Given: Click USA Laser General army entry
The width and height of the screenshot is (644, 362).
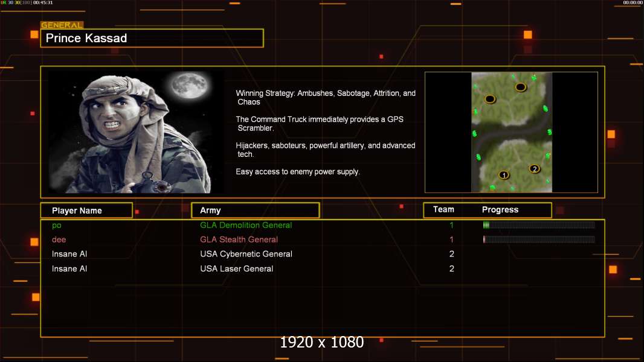Looking at the screenshot, I should point(237,268).
